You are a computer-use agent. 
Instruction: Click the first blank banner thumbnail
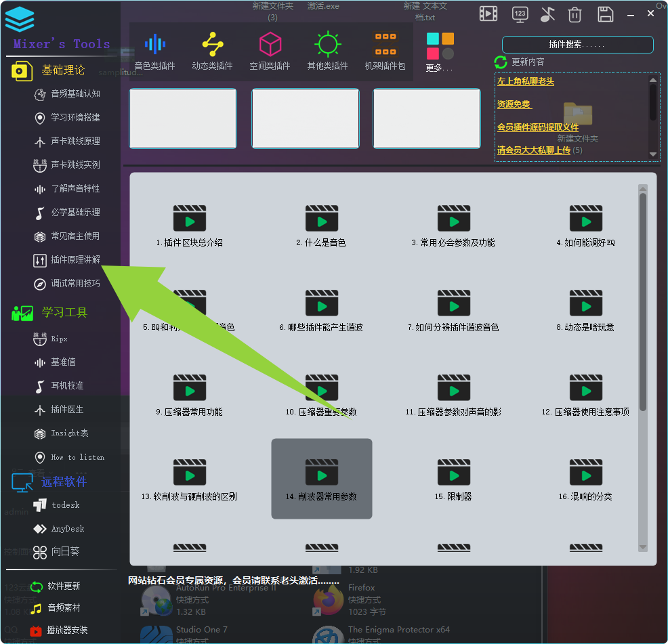pyautogui.click(x=183, y=119)
